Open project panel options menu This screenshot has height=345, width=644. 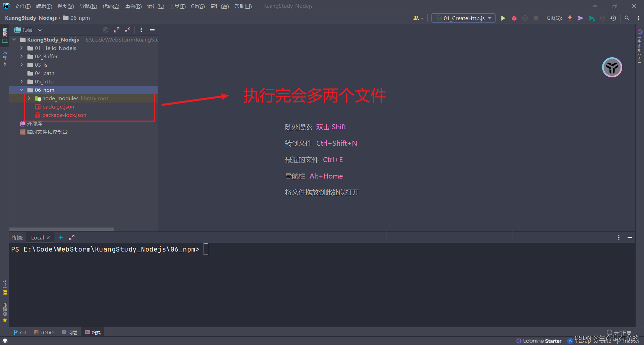pyautogui.click(x=141, y=30)
